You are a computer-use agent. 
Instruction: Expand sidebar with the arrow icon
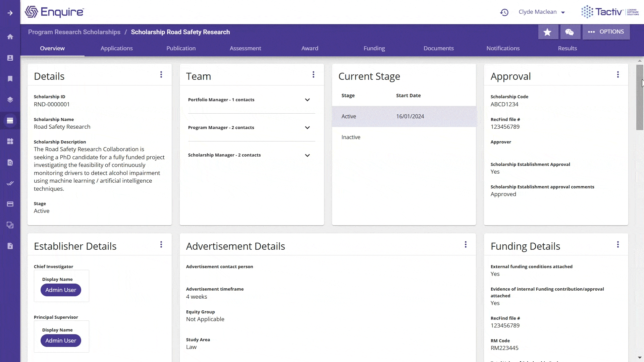pyautogui.click(x=10, y=13)
